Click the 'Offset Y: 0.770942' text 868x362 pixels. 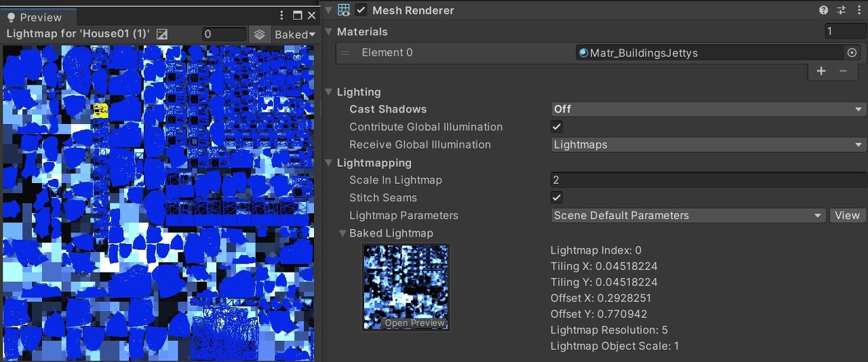pyautogui.click(x=599, y=314)
